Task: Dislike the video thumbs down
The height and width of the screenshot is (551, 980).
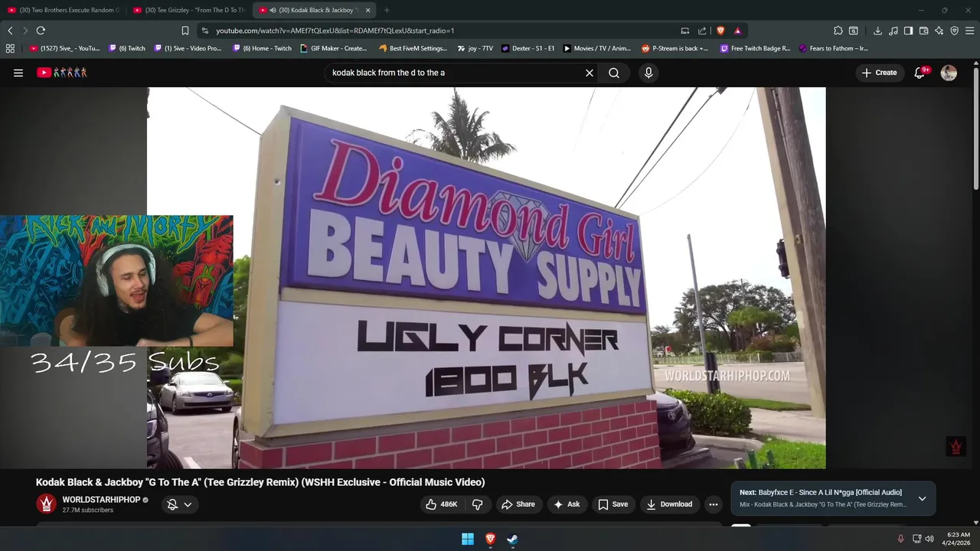Action: [478, 504]
